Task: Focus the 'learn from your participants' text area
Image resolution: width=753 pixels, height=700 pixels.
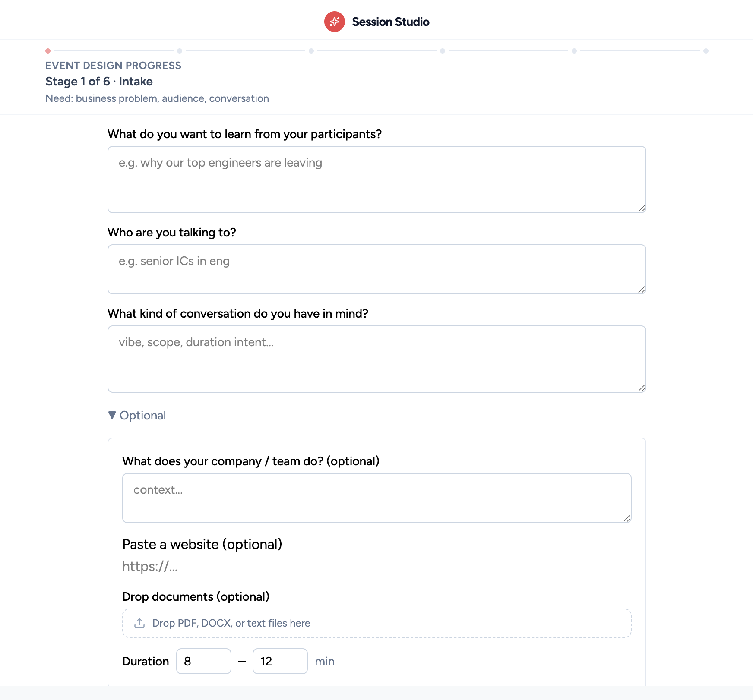Action: pyautogui.click(x=376, y=180)
